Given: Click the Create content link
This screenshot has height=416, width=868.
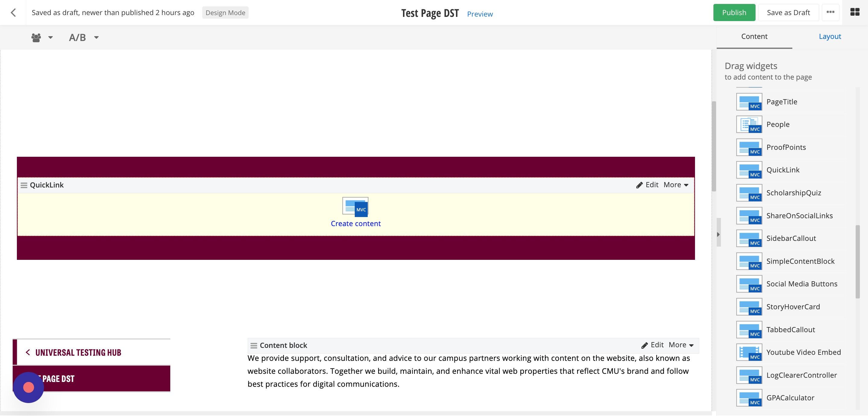Looking at the screenshot, I should click(356, 223).
